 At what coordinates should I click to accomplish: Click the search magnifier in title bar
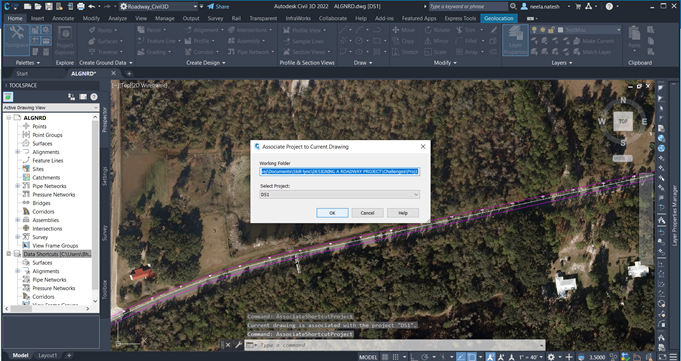point(513,7)
